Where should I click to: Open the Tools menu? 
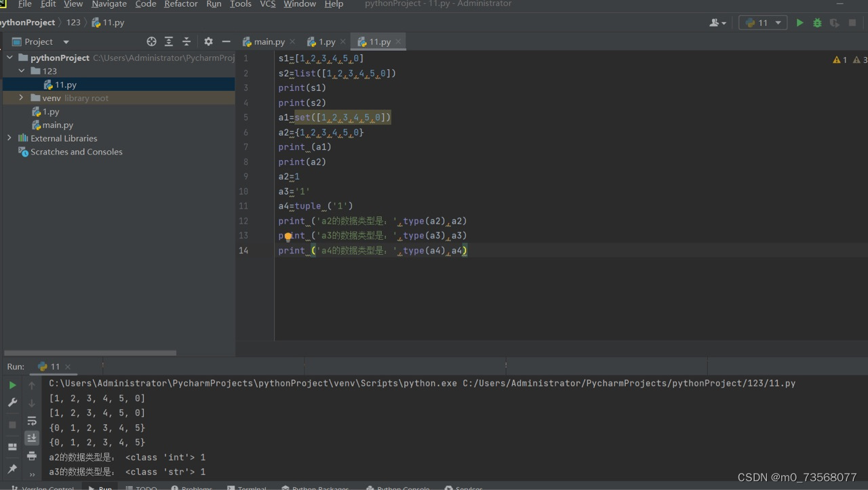[x=241, y=4]
